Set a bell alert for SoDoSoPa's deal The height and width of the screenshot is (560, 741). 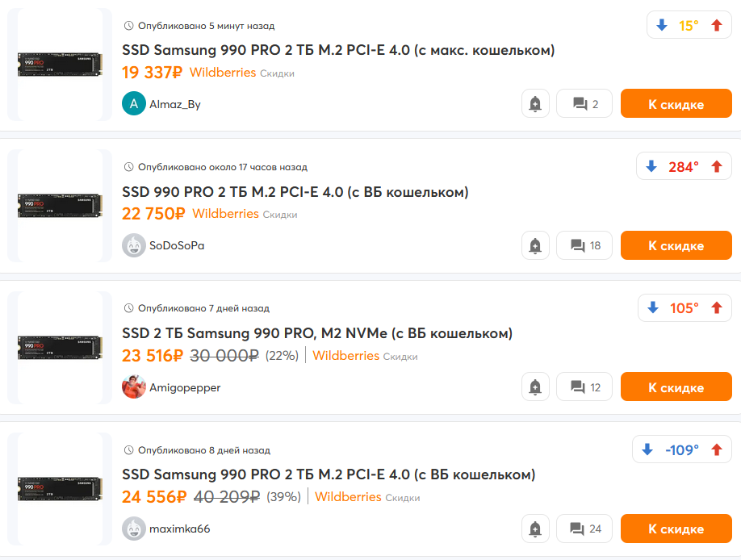(x=535, y=246)
